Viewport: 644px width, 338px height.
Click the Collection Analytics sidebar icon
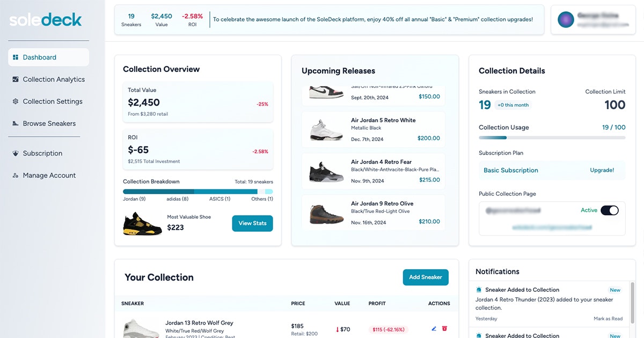click(x=16, y=79)
